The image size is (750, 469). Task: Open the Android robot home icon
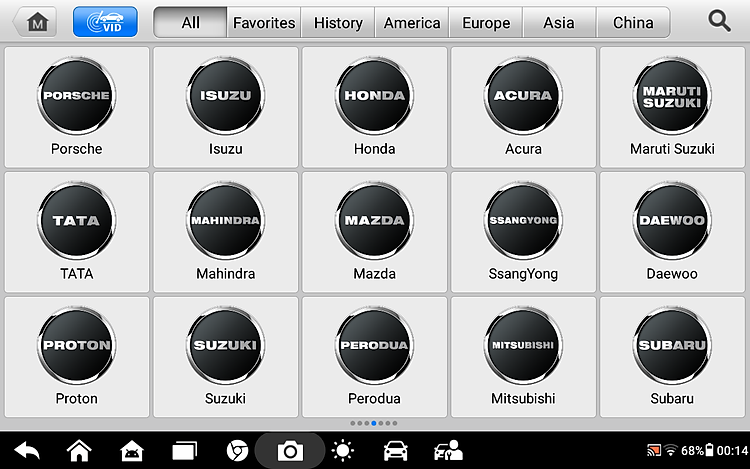tap(132, 450)
